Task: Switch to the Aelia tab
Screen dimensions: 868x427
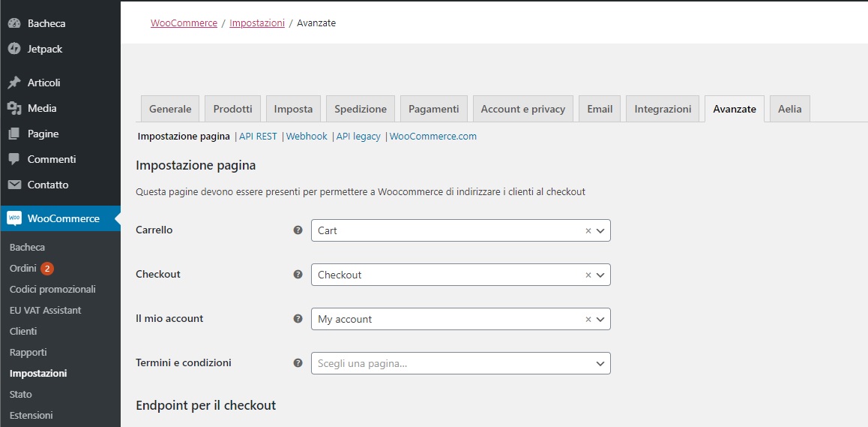Action: tap(790, 109)
